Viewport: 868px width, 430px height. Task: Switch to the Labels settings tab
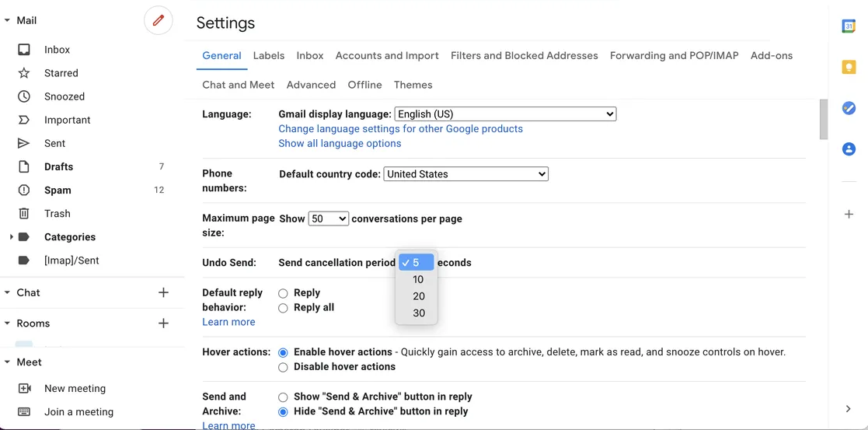269,55
